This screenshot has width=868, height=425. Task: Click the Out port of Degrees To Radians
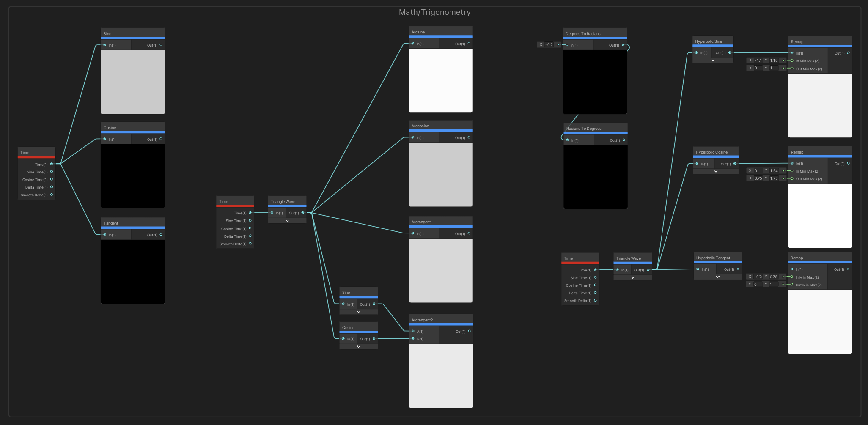coord(623,45)
